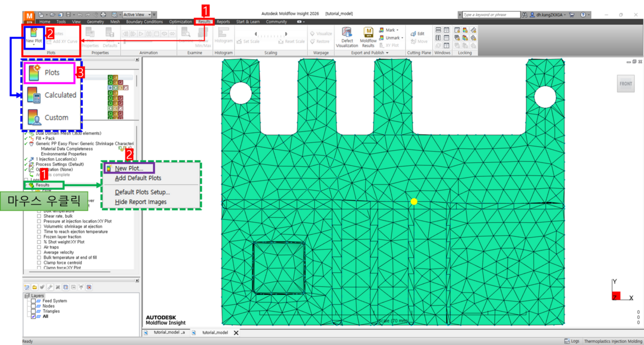Click the Print icon in the quick access toolbar
The image size is (644, 345).
tap(103, 14)
